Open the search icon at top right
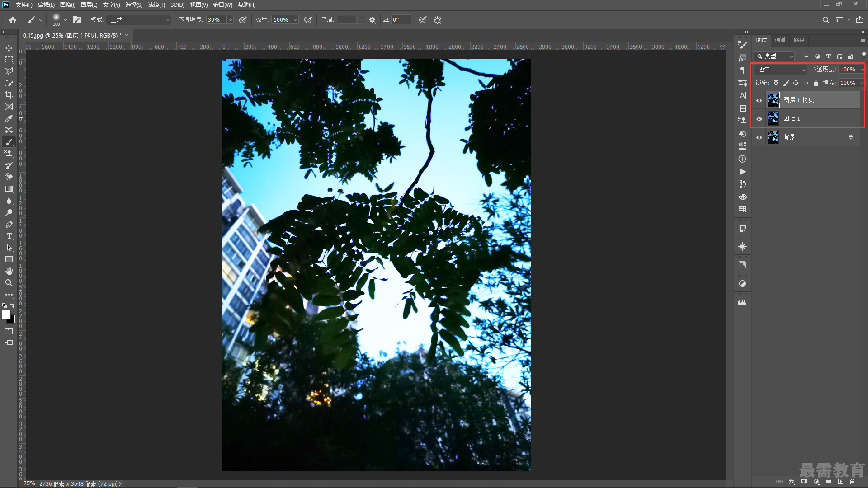The height and width of the screenshot is (488, 868). pyautogui.click(x=826, y=20)
